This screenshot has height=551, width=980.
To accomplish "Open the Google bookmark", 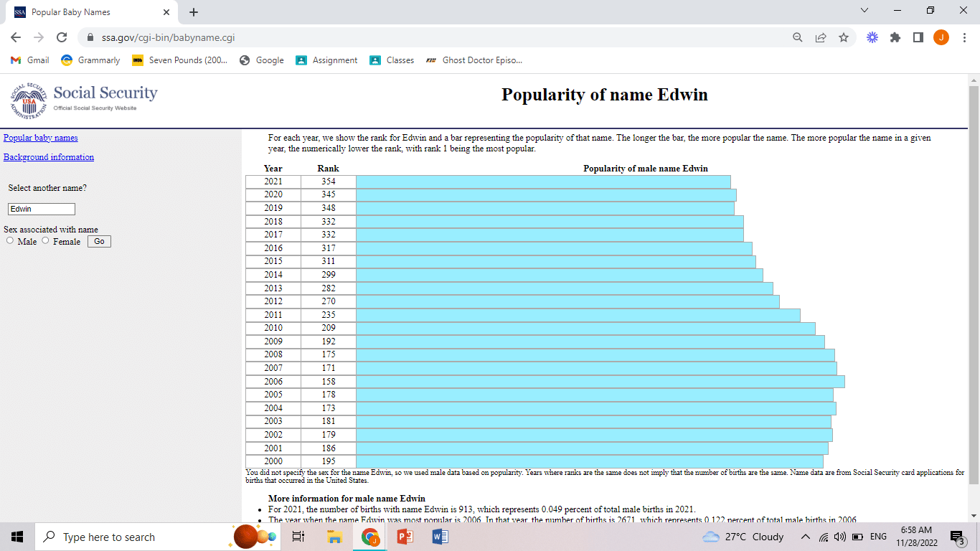I will tap(262, 60).
